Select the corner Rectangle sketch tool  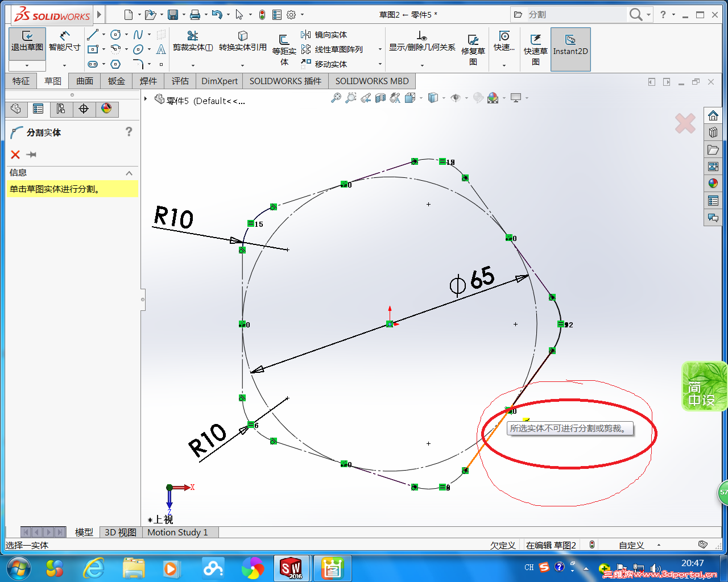tap(93, 49)
